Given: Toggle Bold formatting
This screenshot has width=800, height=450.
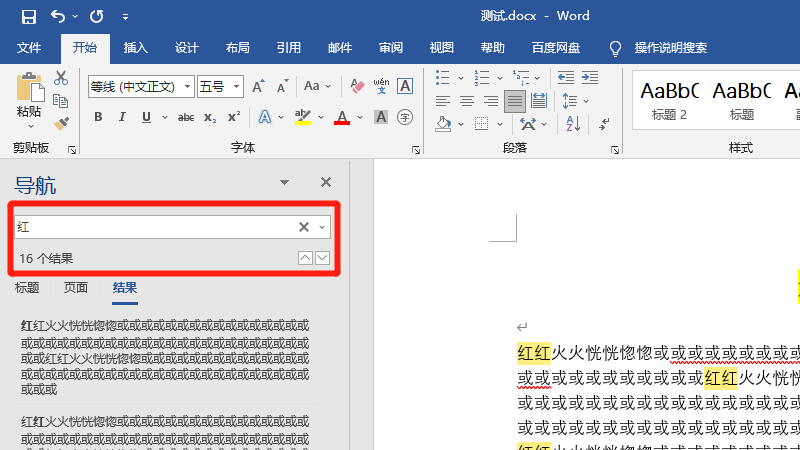Looking at the screenshot, I should coord(98,117).
